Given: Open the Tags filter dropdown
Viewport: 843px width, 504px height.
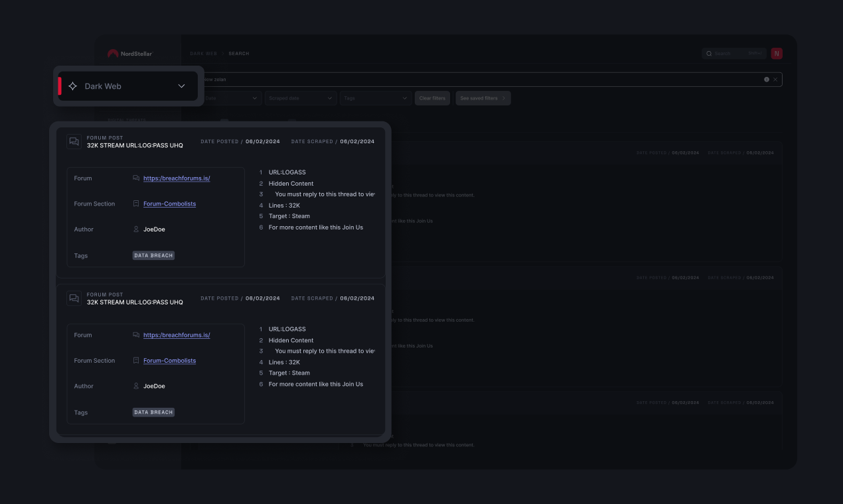Looking at the screenshot, I should 376,98.
